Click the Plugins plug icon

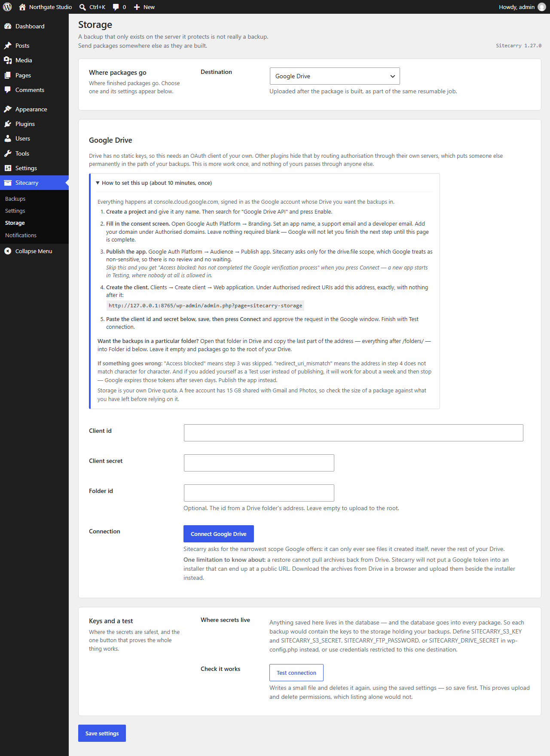click(8, 124)
